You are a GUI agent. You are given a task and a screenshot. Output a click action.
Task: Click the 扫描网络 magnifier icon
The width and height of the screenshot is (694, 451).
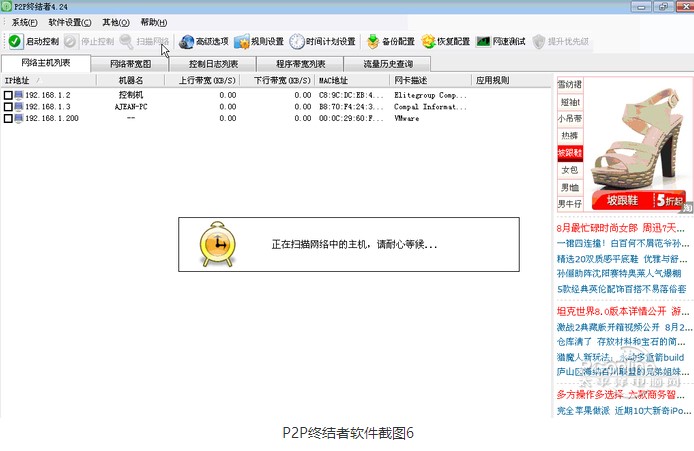[x=126, y=41]
